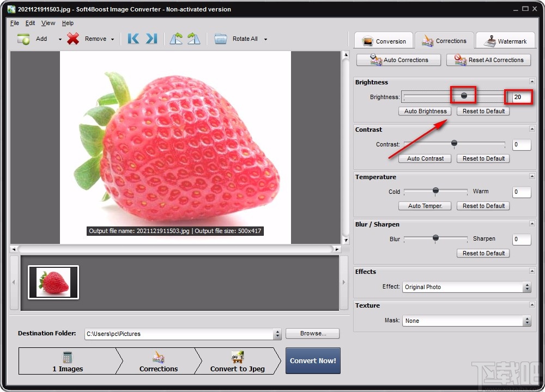Viewport: 545px width, 392px height.
Task: Collapse the Blur / Sharpen section
Action: [x=531, y=224]
